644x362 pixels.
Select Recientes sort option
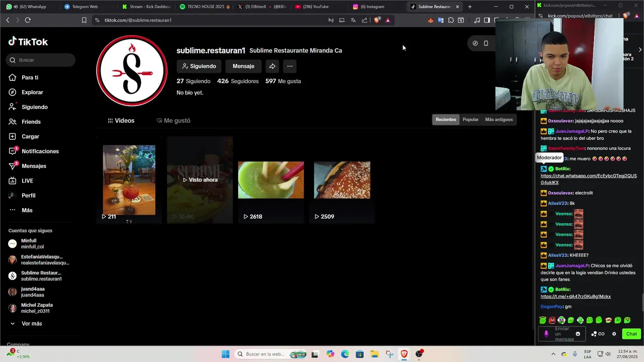(446, 120)
